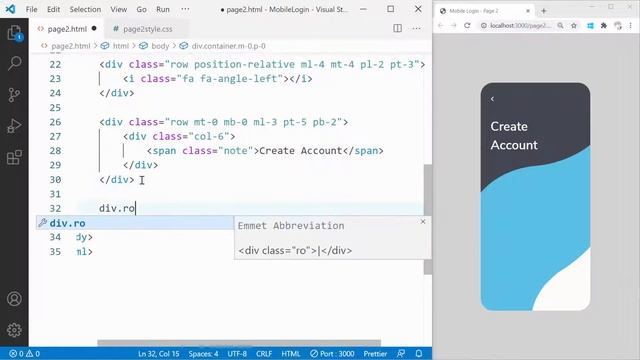Open the Extensions view

(14, 157)
